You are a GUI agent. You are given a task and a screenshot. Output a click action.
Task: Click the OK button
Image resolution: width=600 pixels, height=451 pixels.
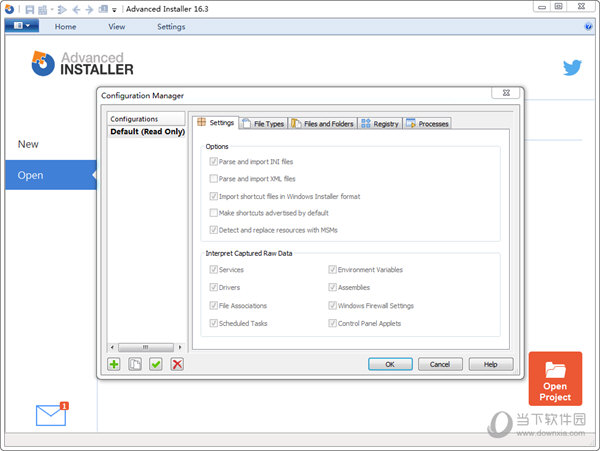tap(390, 364)
